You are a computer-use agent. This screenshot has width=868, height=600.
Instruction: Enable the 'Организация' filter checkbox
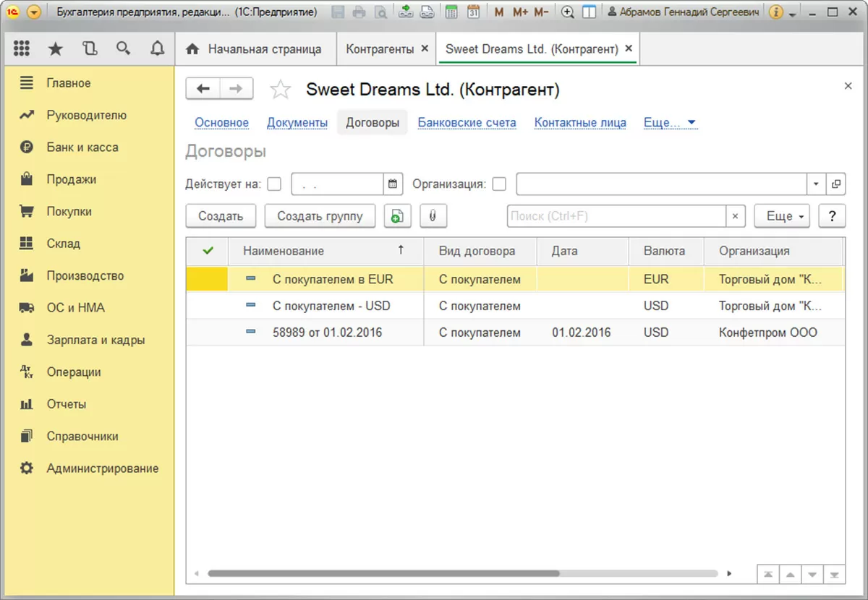pos(499,184)
